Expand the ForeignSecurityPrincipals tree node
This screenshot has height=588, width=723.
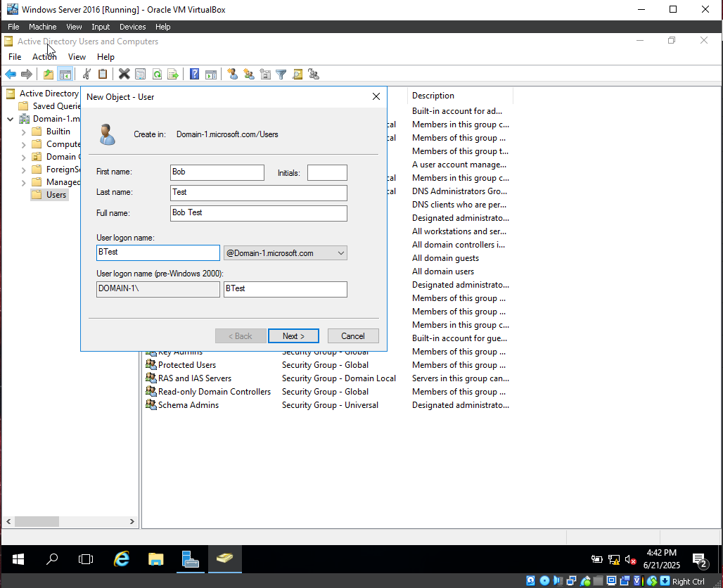click(23, 170)
